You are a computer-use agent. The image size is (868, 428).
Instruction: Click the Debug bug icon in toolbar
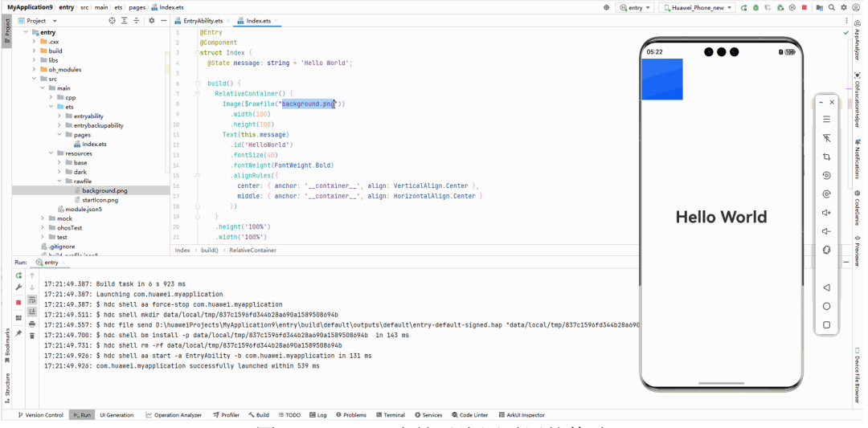(x=755, y=7)
